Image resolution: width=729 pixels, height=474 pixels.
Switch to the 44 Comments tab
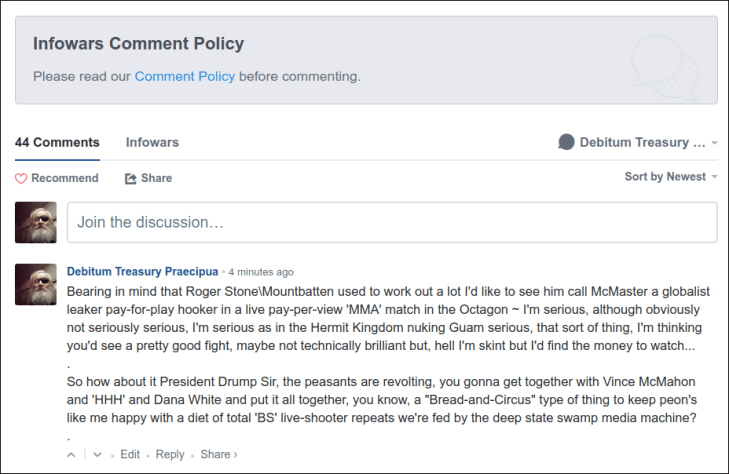pyautogui.click(x=57, y=142)
